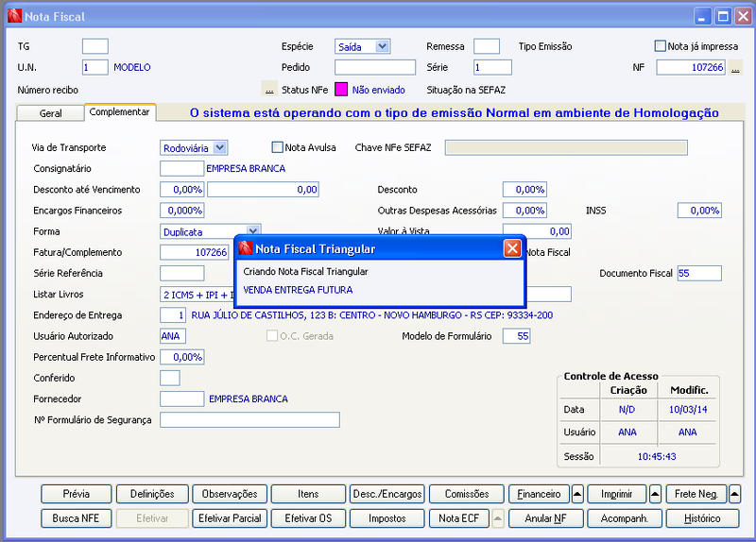Screen dimensions: 756x542
Task: Click the Percentual Frete Informativo field
Action: click(181, 357)
